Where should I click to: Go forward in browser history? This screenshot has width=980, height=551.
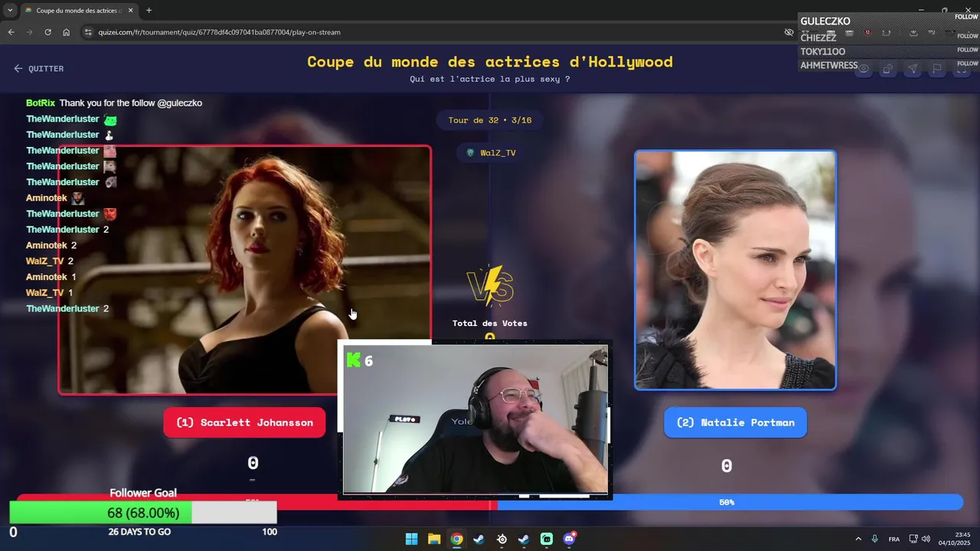point(29,32)
